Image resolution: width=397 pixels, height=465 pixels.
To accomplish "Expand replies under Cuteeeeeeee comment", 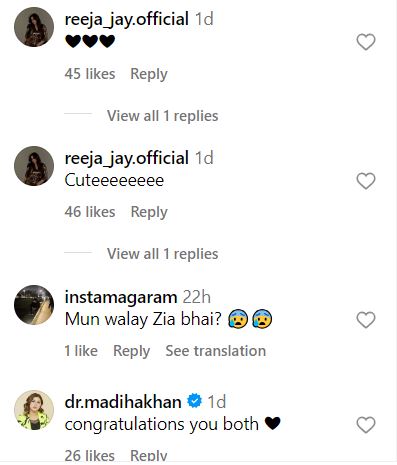I will pos(162,254).
